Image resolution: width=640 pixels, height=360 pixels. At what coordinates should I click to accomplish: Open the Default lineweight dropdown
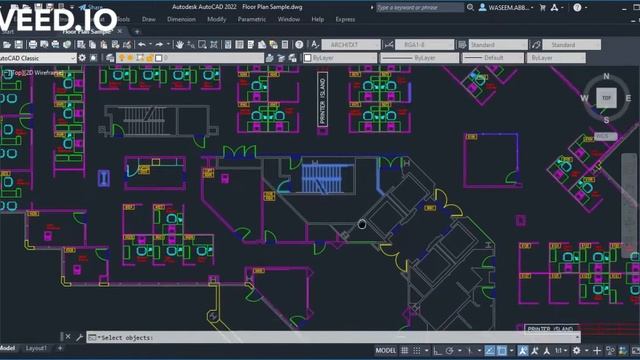point(493,58)
